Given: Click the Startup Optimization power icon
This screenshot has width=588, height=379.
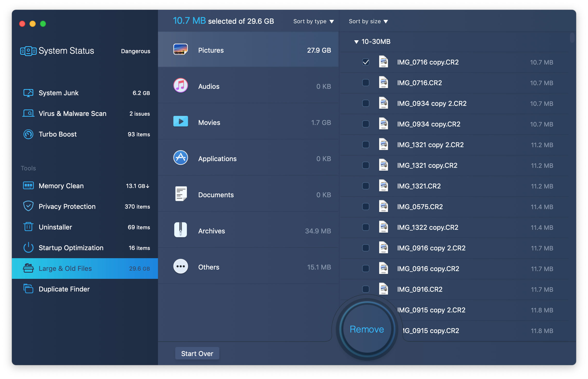Looking at the screenshot, I should point(28,248).
